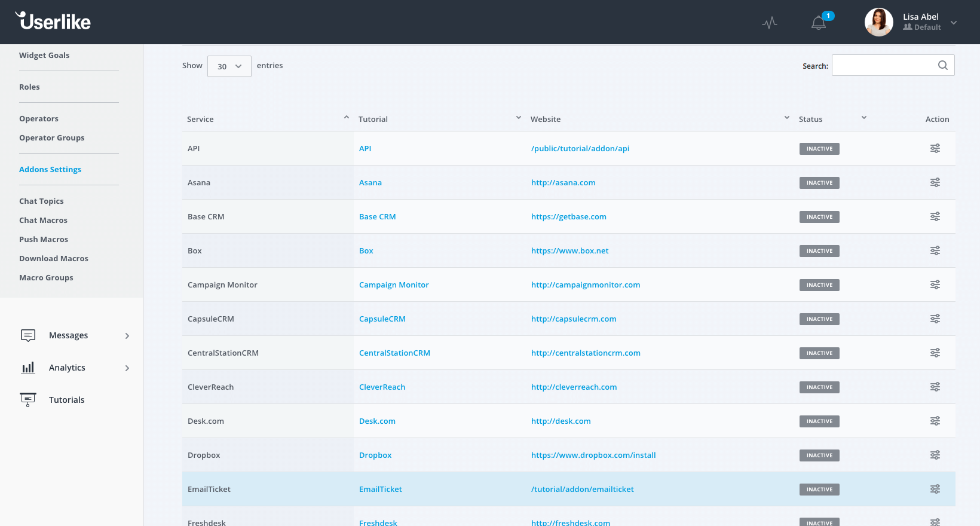The width and height of the screenshot is (980, 526).
Task: Open settings icon for Box row
Action: tap(935, 250)
